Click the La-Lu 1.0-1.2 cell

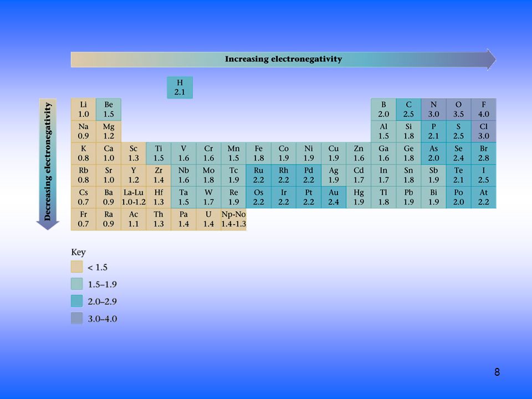[x=134, y=197]
